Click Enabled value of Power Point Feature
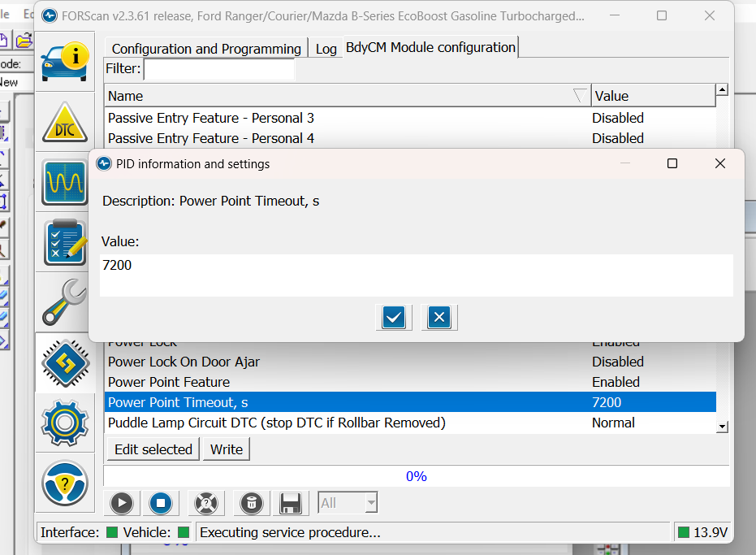The height and width of the screenshot is (555, 756). [616, 382]
